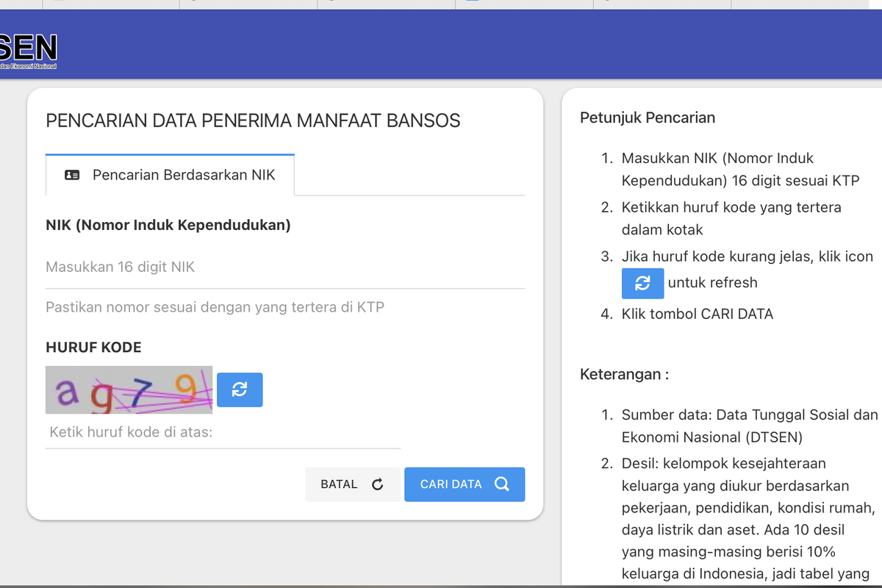The image size is (882, 588).
Task: Click the captcha image showing ag79
Action: [x=129, y=390]
